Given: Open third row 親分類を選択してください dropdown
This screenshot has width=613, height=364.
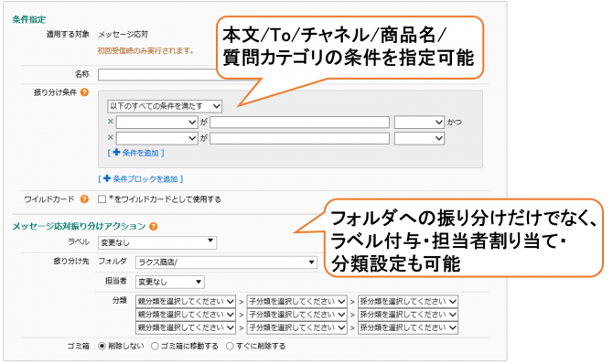Looking at the screenshot, I should [x=186, y=327].
